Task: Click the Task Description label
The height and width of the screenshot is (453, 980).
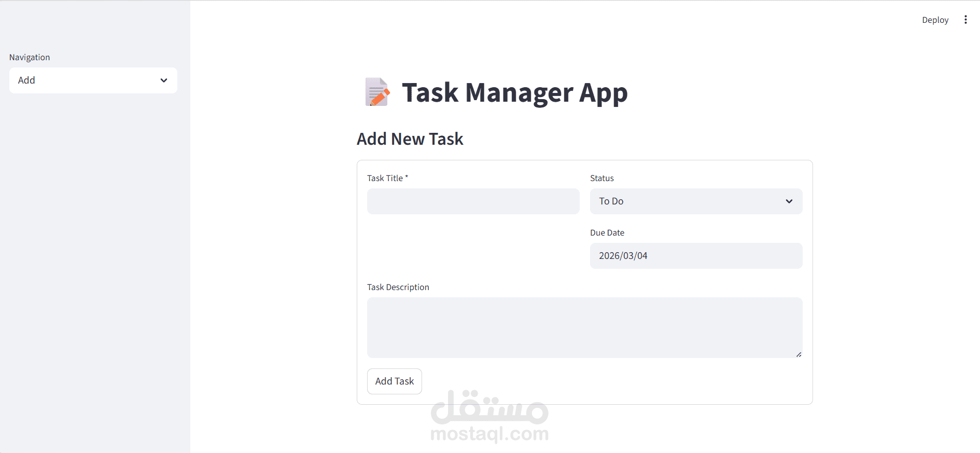Action: 398,287
